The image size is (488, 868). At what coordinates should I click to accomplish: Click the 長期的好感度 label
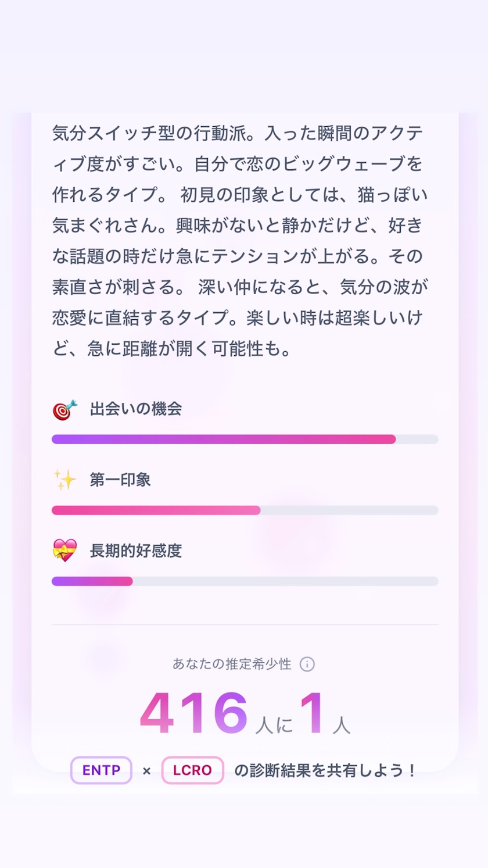point(136,551)
